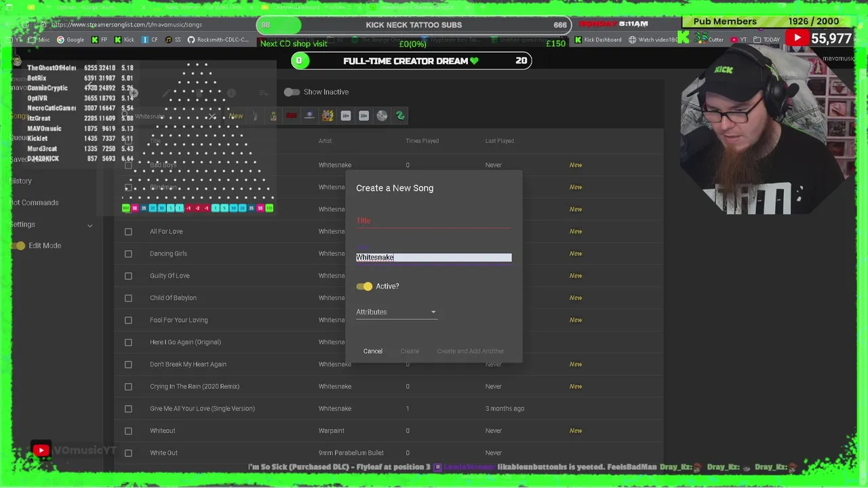Select the 10+ attribute filter icon

click(x=346, y=116)
